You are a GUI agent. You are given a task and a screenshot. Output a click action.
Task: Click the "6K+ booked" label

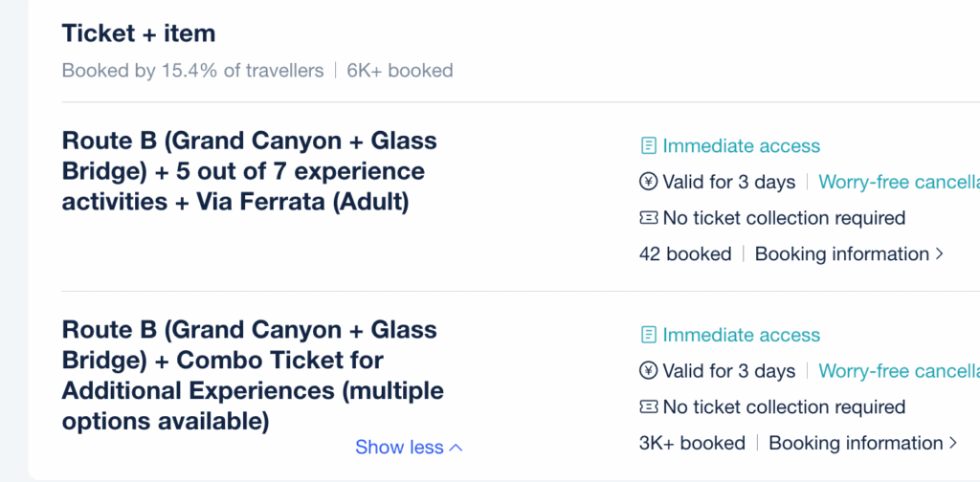click(x=400, y=71)
